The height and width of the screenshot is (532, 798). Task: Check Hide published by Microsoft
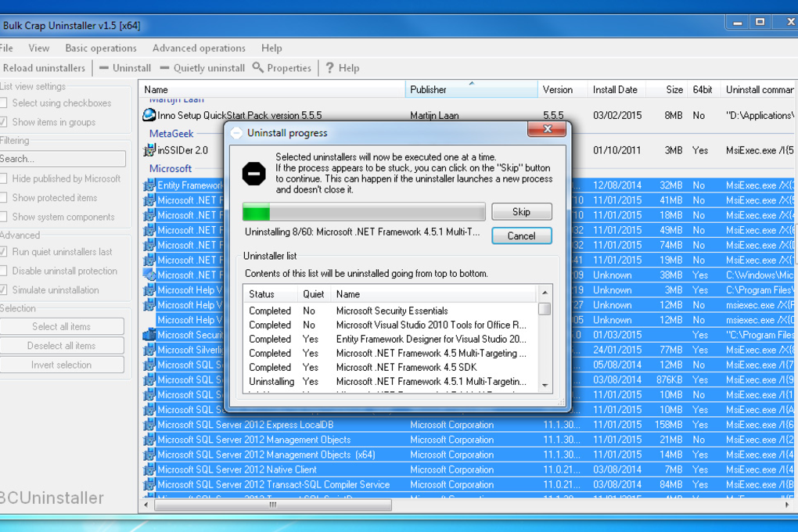click(x=4, y=178)
